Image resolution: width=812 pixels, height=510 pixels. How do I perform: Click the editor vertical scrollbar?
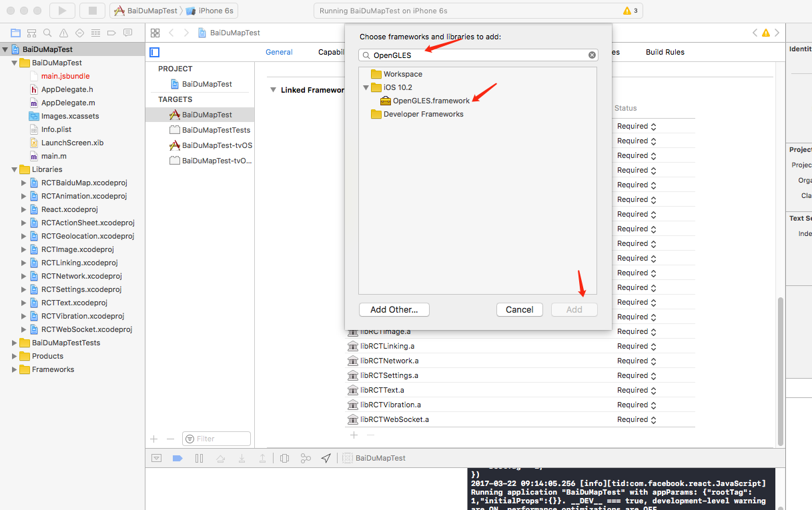click(781, 371)
